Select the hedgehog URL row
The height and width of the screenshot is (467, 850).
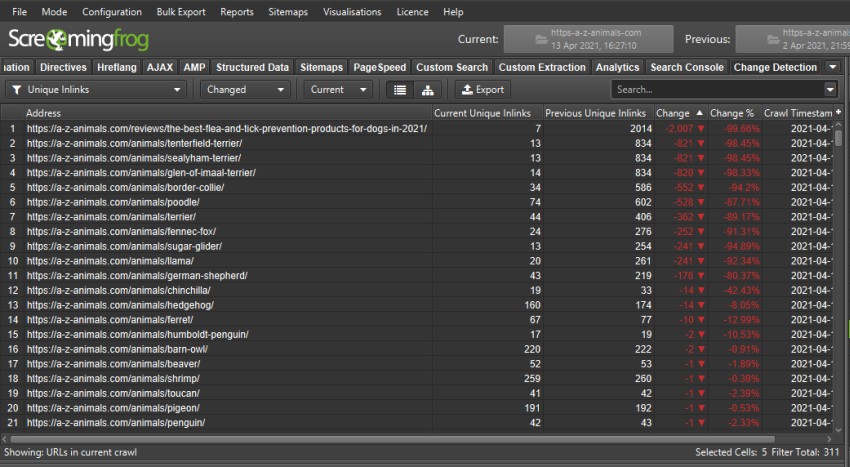(x=417, y=305)
